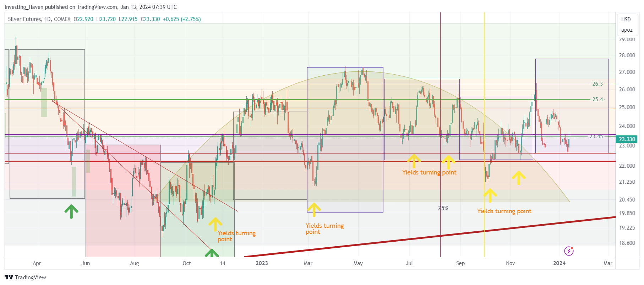The width and height of the screenshot is (644, 285).
Task: Click the Sep label on the time axis
Action: (x=460, y=263)
